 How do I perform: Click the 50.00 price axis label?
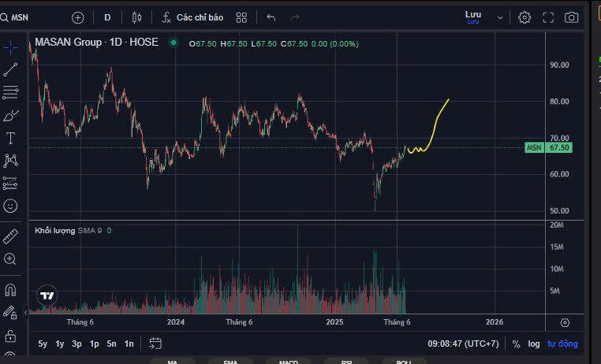click(x=559, y=211)
